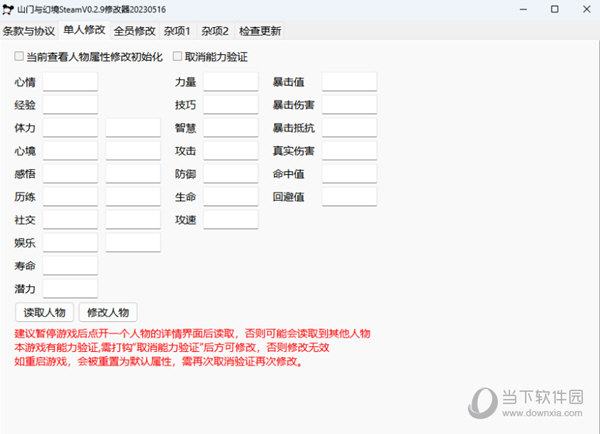
Task: Focus the 心情 input field
Action: [x=70, y=82]
